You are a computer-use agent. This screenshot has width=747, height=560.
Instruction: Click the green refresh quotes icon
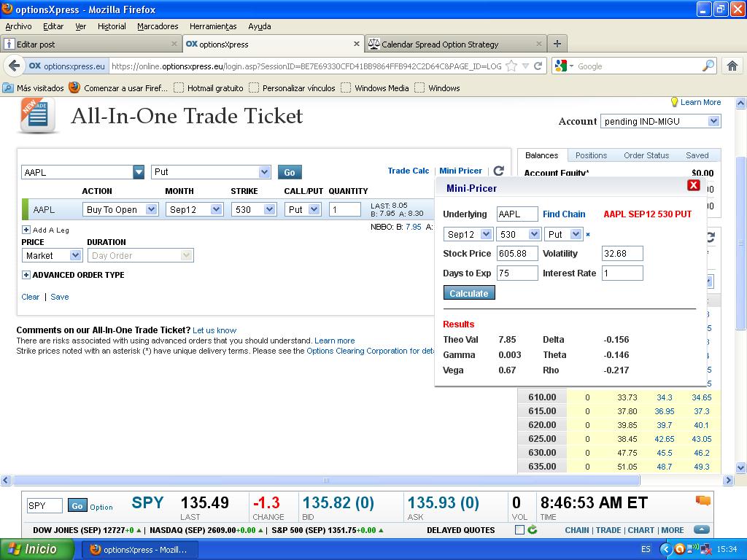pos(533,530)
